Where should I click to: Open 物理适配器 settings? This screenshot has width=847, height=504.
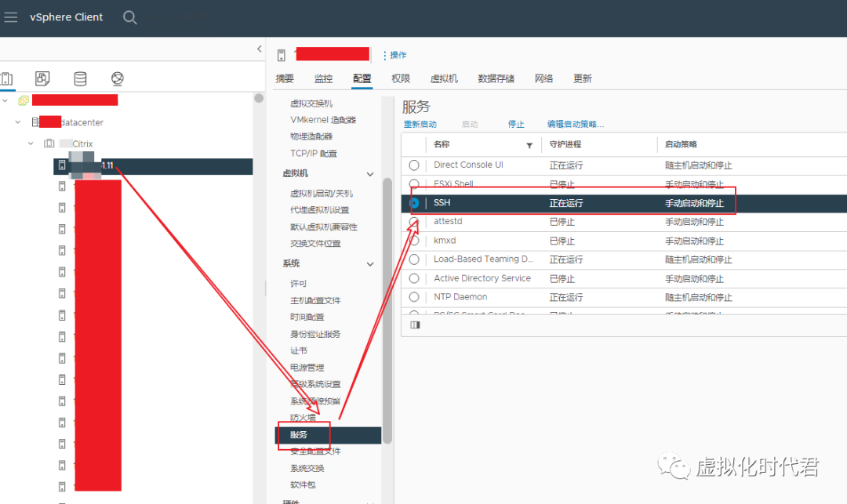[x=311, y=136]
